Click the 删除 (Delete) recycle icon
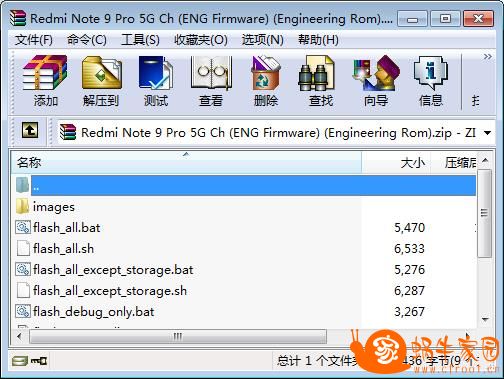504x379 pixels. (x=266, y=81)
